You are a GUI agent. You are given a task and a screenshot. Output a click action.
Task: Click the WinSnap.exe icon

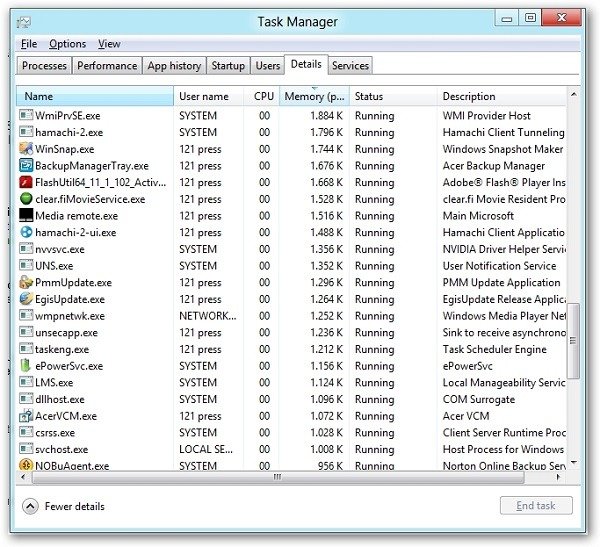click(26, 149)
